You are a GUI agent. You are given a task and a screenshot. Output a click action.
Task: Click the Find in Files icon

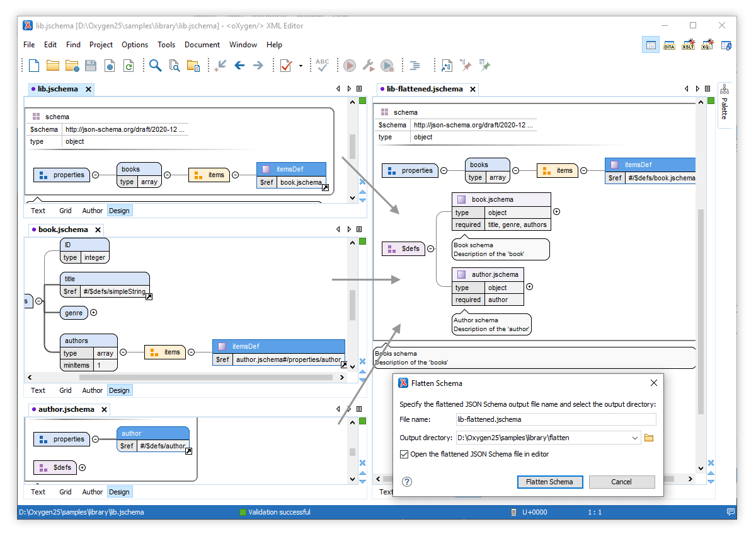[175, 66]
